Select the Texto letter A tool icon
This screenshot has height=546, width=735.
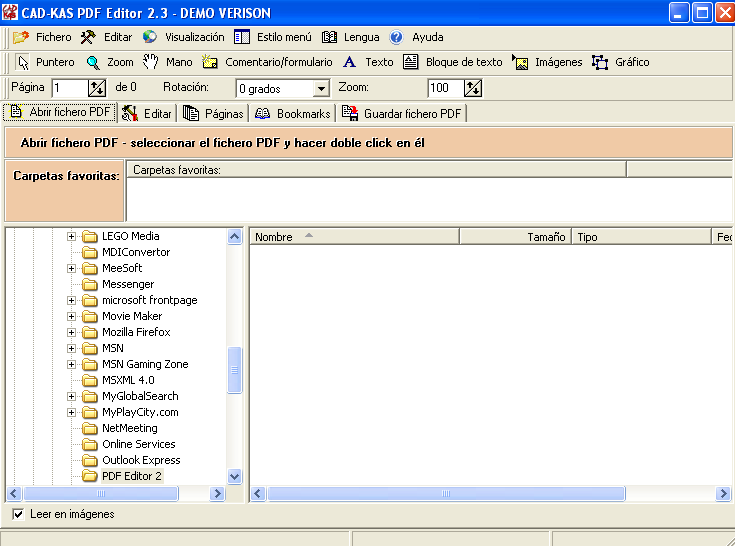point(349,62)
